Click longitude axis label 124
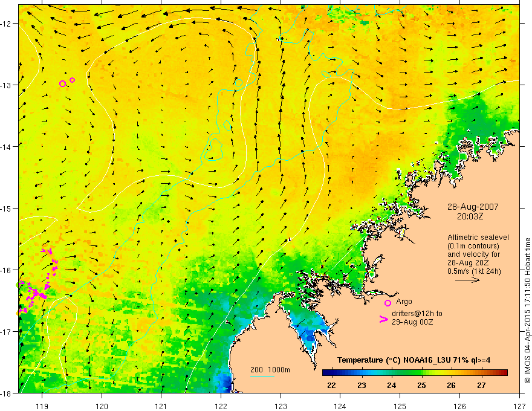This screenshot has height=411, width=532. [x=340, y=406]
